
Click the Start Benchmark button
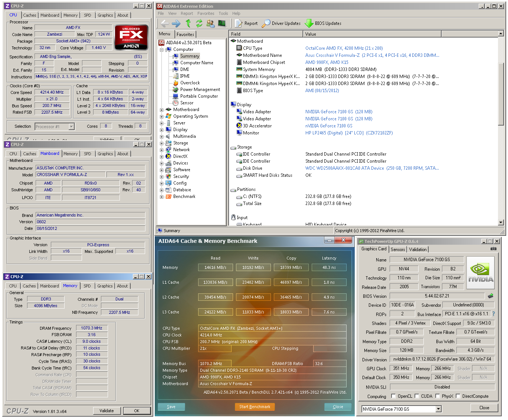tap(255, 407)
